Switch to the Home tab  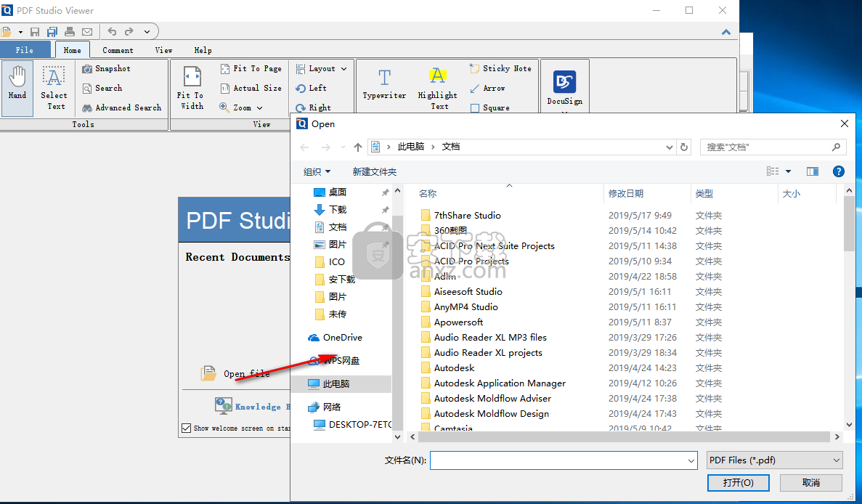[72, 50]
